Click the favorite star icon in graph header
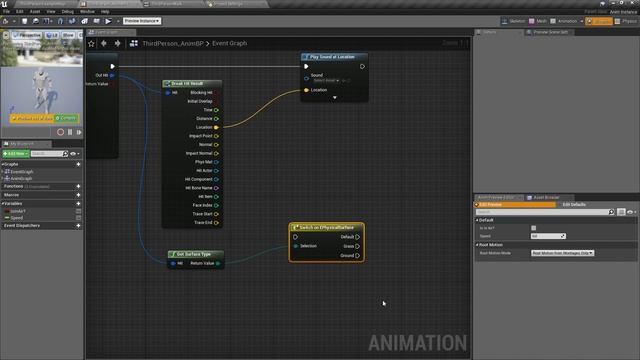 coord(91,43)
